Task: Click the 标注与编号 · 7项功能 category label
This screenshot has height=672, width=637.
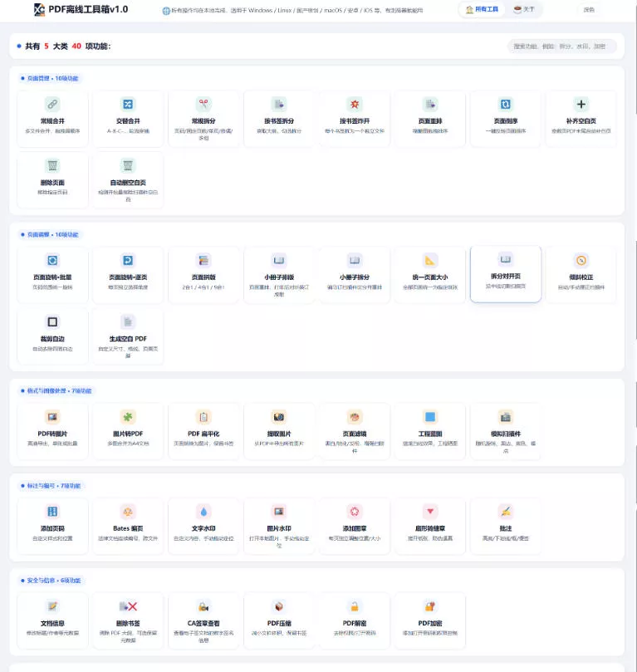Action: [51, 486]
